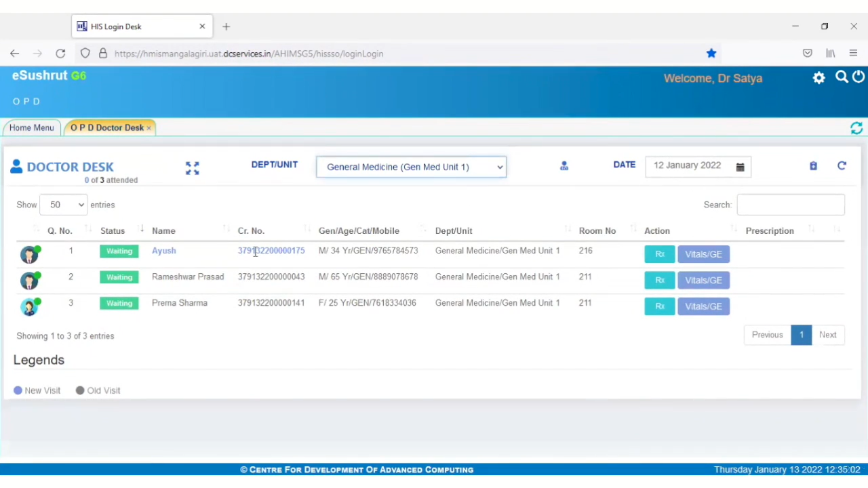
Task: Close the OPD Doctor Desk tab
Action: click(x=149, y=128)
